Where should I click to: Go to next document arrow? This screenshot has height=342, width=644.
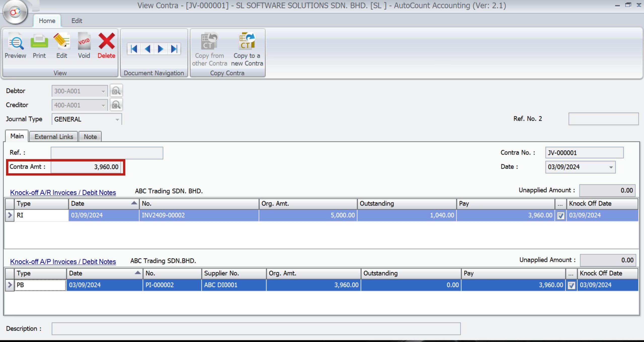160,49
